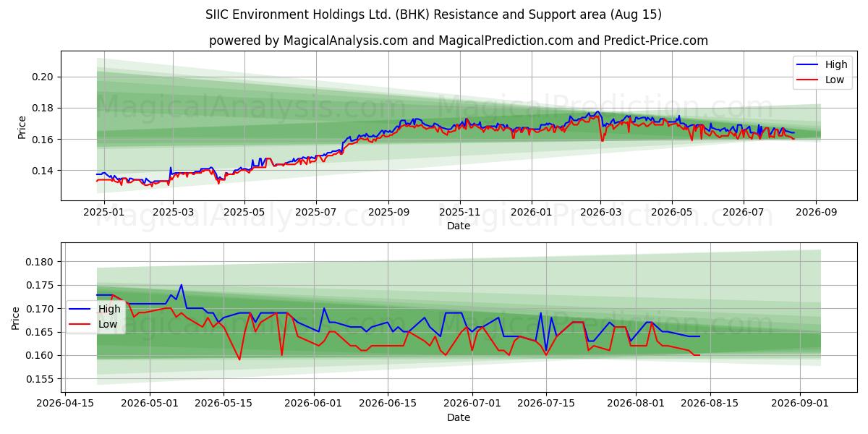Image resolution: width=868 pixels, height=434 pixels.
Task: Click the "2026-03" x-axis tick label
Action: click(600, 212)
